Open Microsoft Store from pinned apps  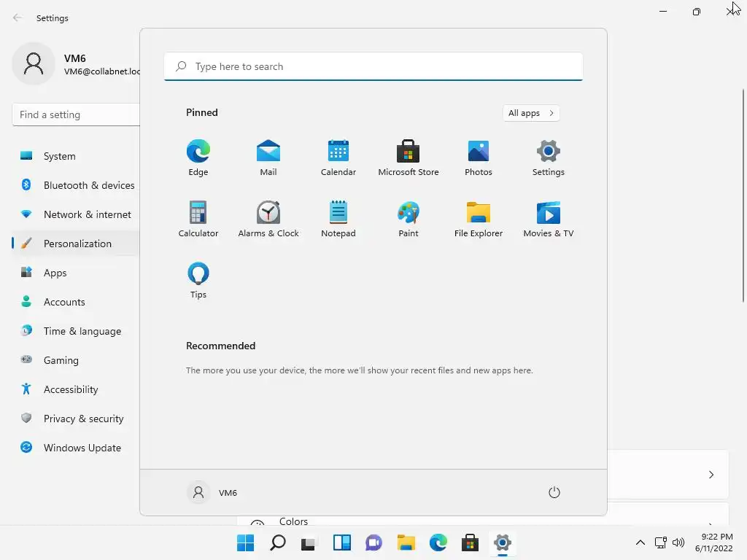(409, 158)
